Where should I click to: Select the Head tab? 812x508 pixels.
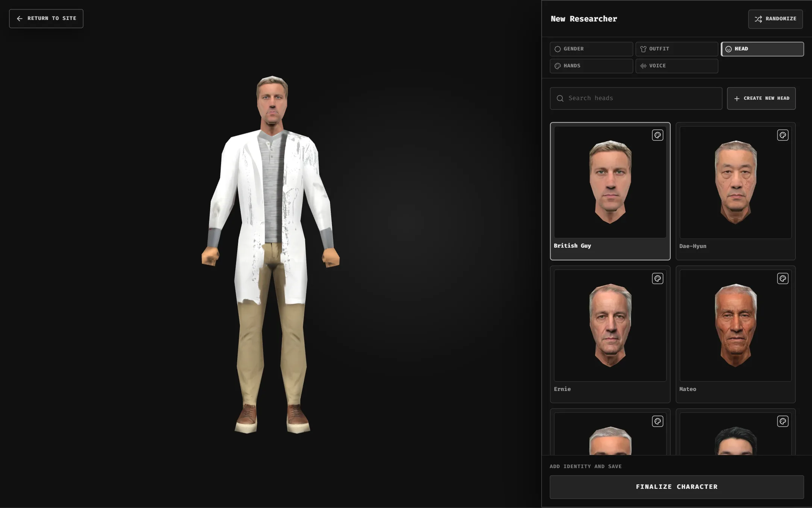point(762,49)
